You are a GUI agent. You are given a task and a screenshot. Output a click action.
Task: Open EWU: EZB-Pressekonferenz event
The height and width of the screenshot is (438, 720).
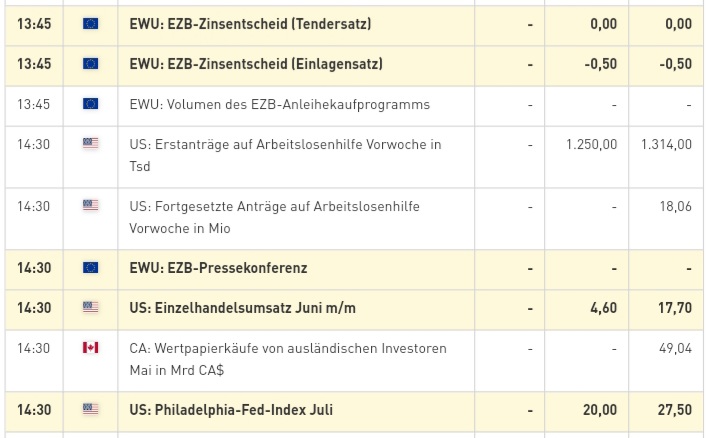coord(218,268)
